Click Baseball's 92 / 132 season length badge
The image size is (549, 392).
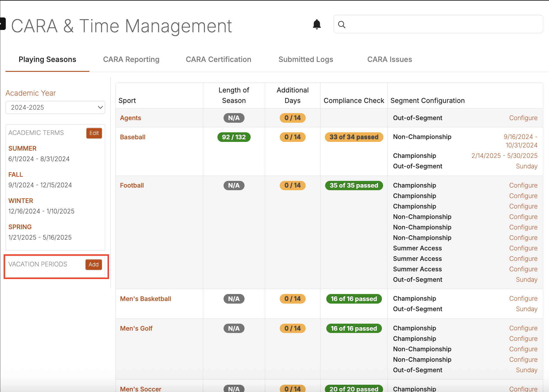pos(234,137)
